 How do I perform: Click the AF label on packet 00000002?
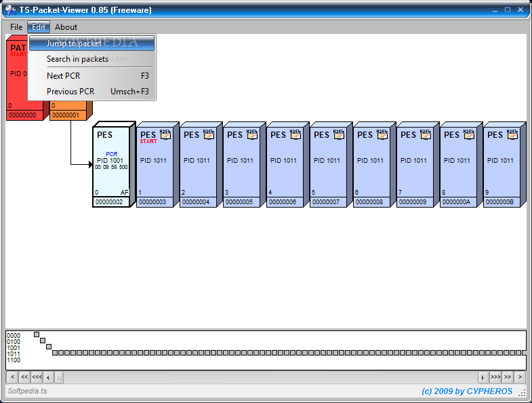[x=125, y=192]
